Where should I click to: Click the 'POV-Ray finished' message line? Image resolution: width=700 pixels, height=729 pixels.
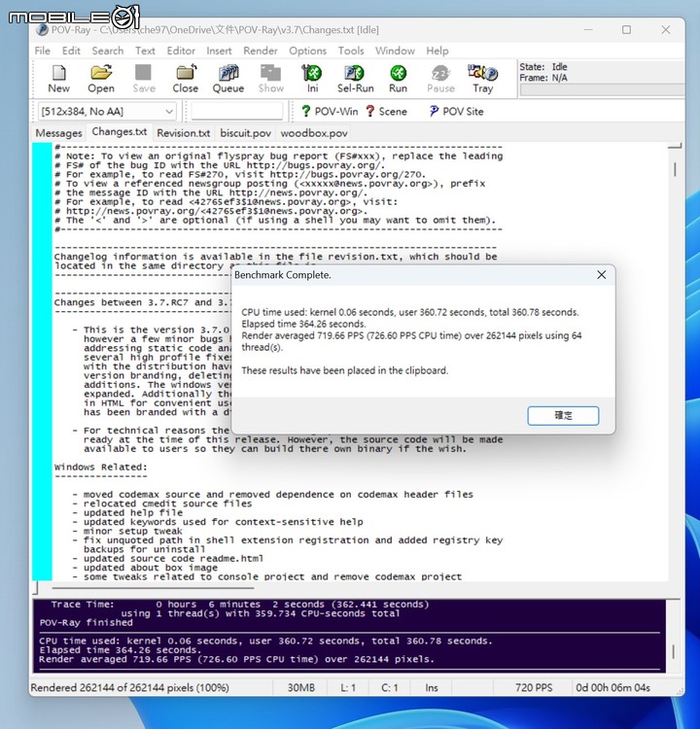coord(87,622)
